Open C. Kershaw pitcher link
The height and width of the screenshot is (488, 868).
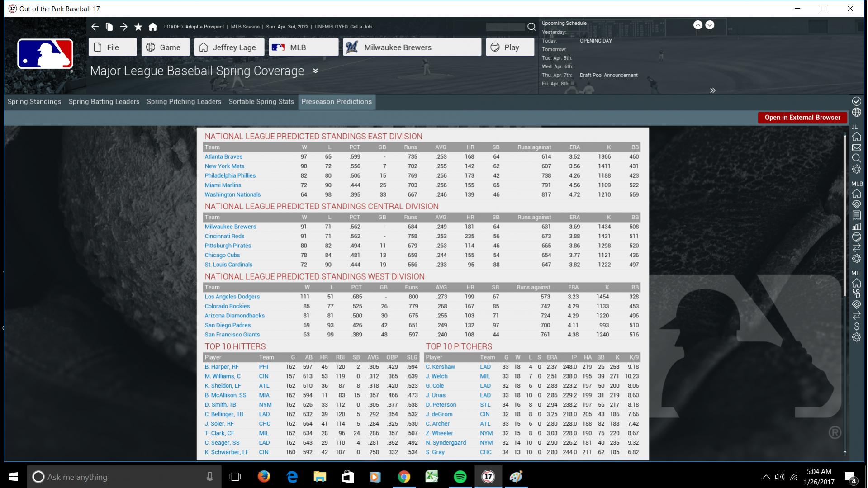point(440,367)
